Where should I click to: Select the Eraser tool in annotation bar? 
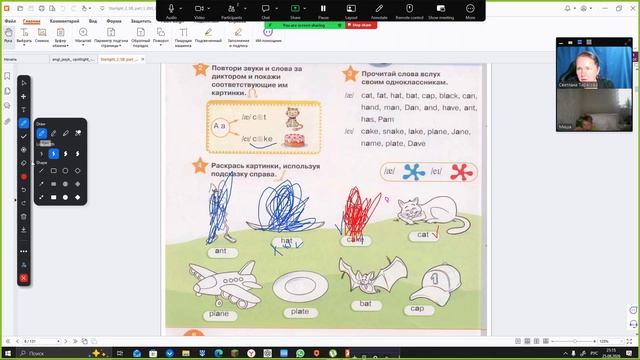point(24,163)
